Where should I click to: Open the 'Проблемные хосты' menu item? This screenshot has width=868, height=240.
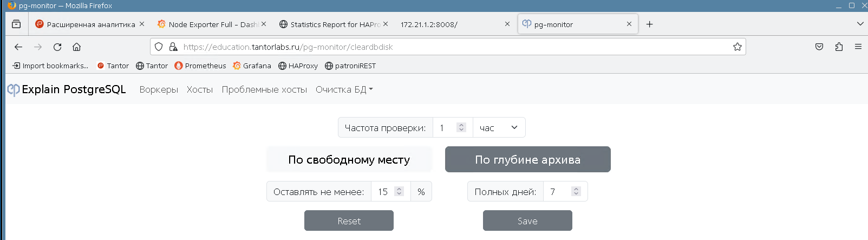tap(264, 90)
